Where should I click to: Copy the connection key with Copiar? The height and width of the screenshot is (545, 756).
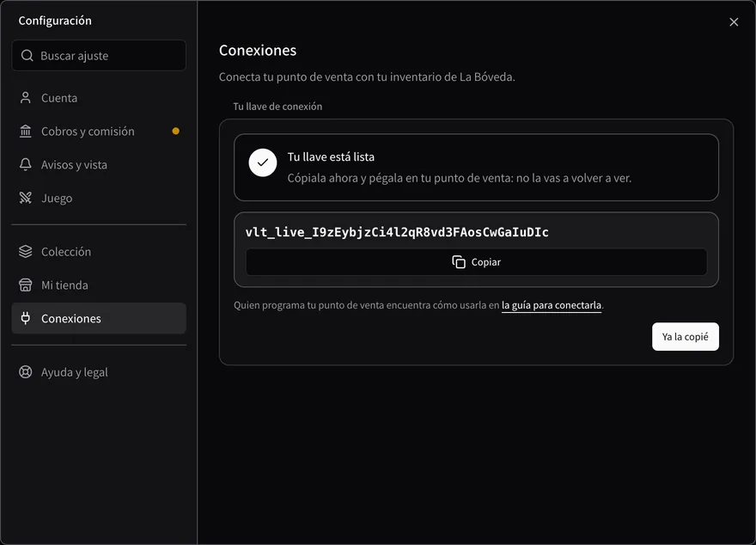pos(476,262)
